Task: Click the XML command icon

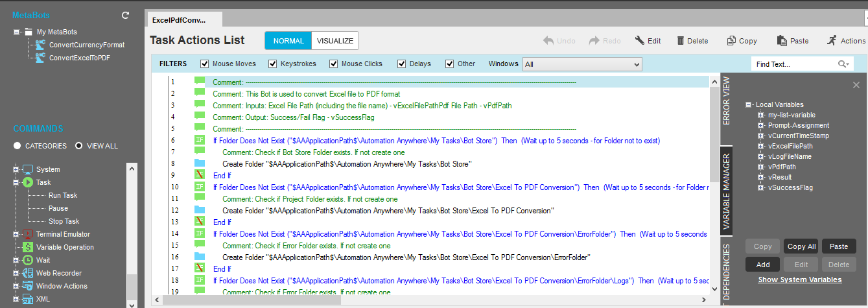Action: 28,299
